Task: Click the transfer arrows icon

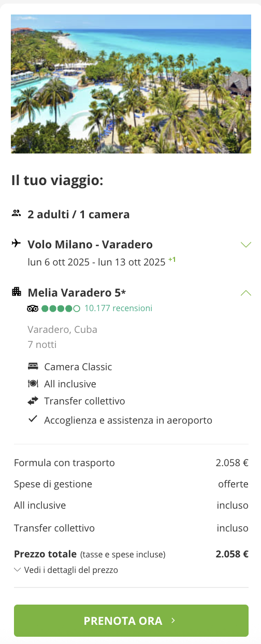Action: click(x=33, y=401)
